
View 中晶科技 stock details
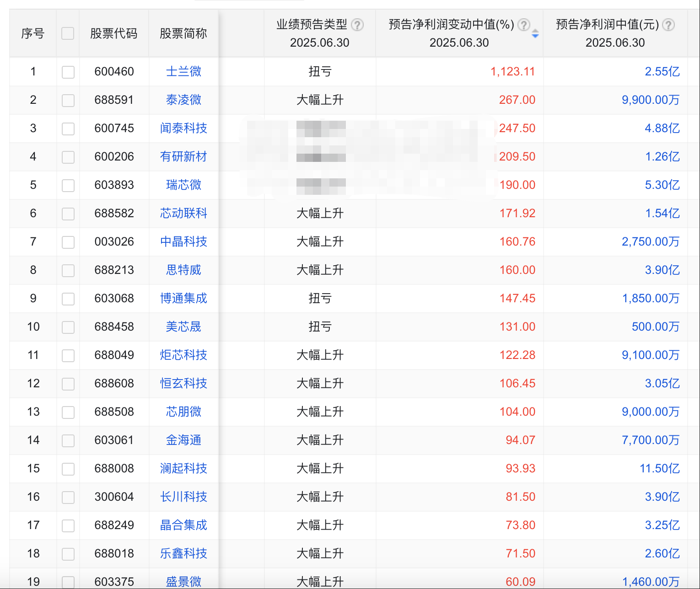[x=183, y=241]
